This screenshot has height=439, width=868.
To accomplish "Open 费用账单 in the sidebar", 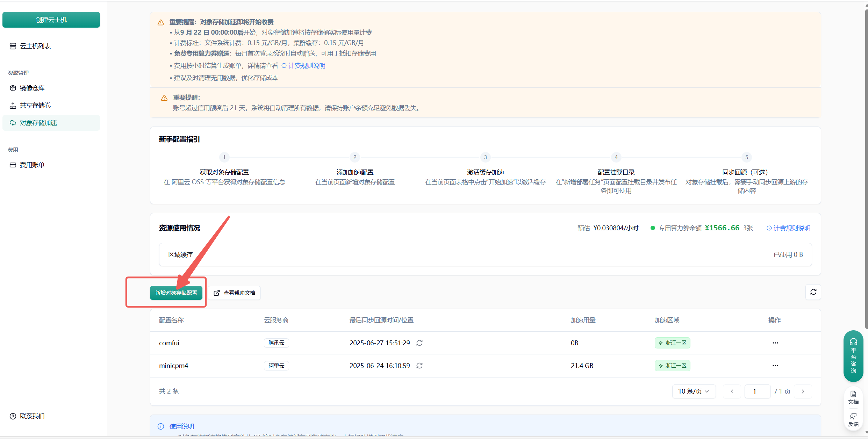I will [32, 165].
